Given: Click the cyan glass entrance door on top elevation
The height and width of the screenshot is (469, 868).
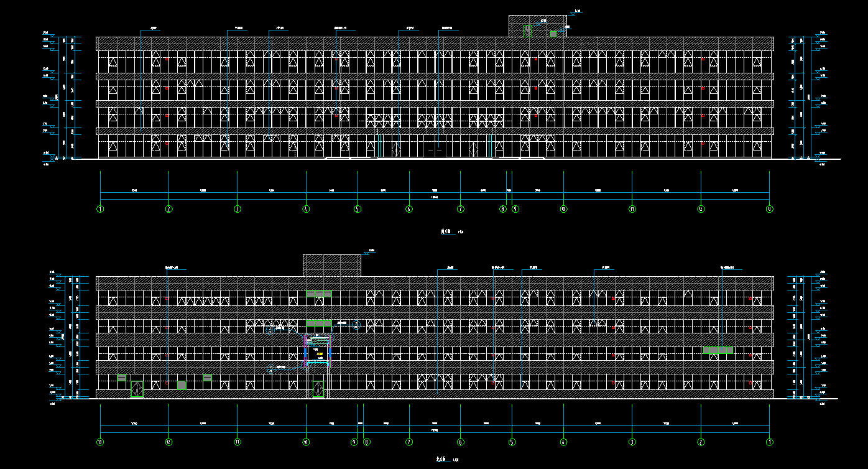Looking at the screenshot, I should (395, 149).
